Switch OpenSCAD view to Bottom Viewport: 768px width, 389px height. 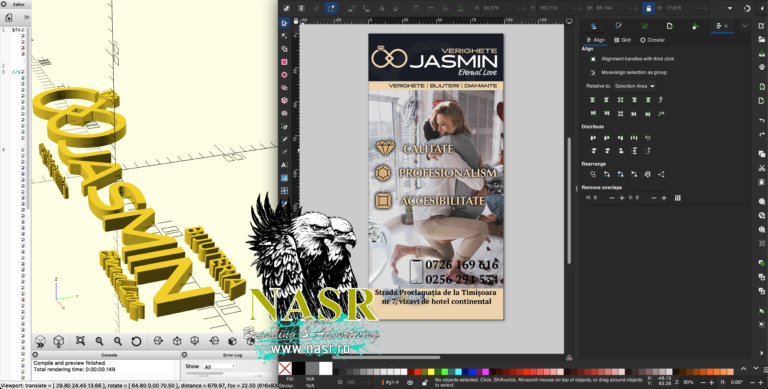tap(195, 341)
